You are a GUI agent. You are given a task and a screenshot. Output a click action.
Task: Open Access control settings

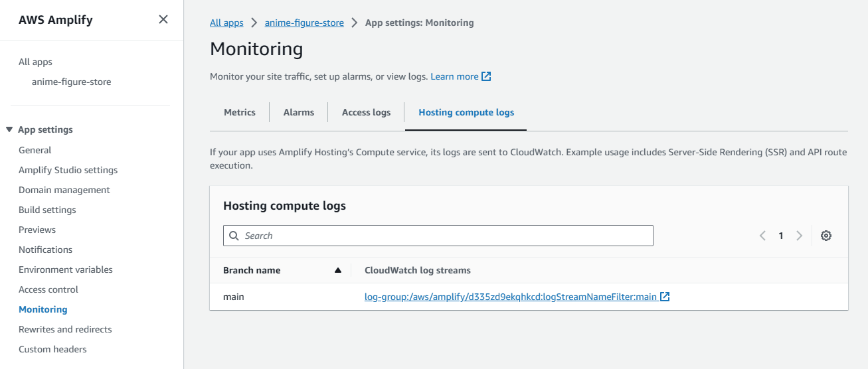click(x=48, y=289)
